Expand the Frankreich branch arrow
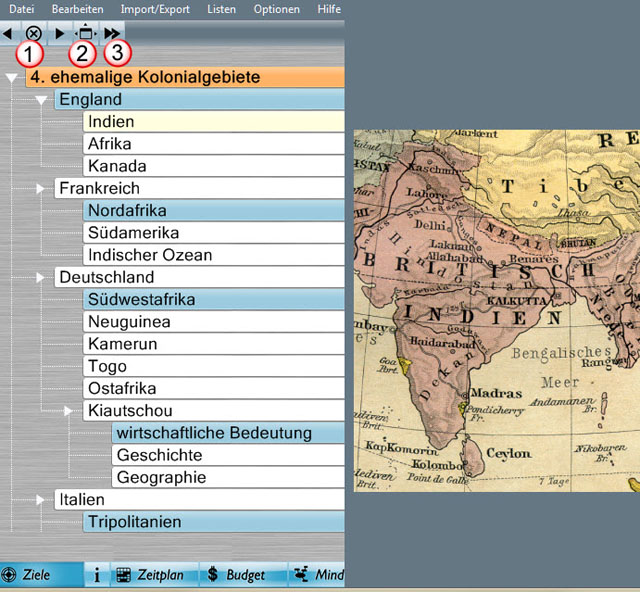Viewport: 640px width, 592px height. [41, 189]
